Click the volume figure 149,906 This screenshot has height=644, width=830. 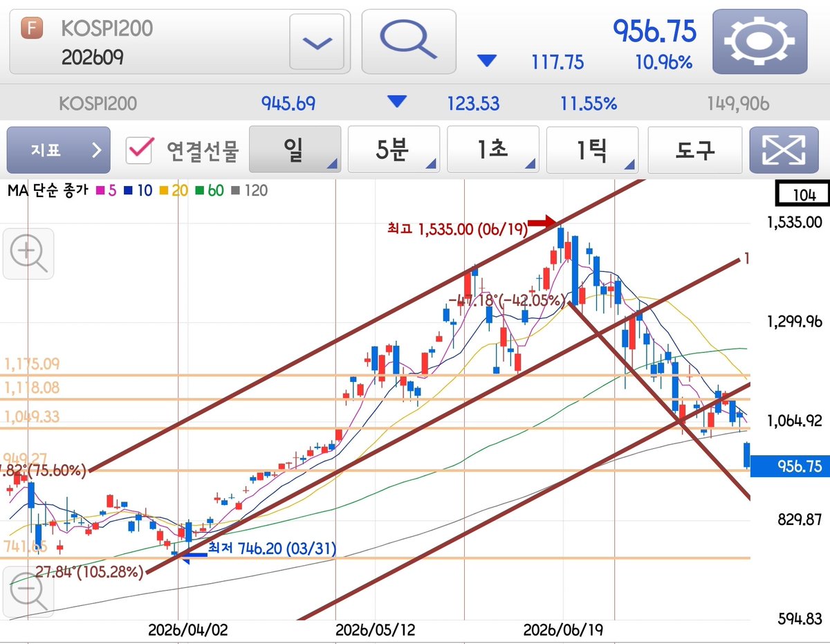738,104
